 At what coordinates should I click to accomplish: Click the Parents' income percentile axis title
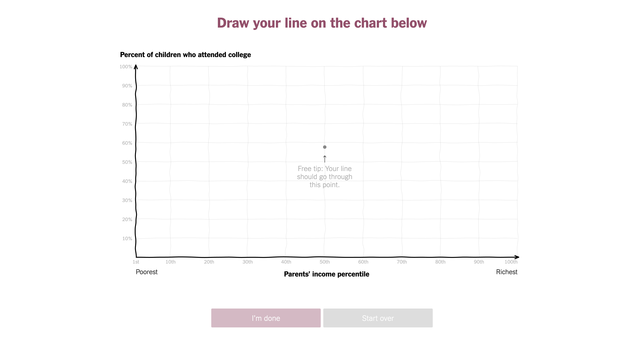coord(326,274)
